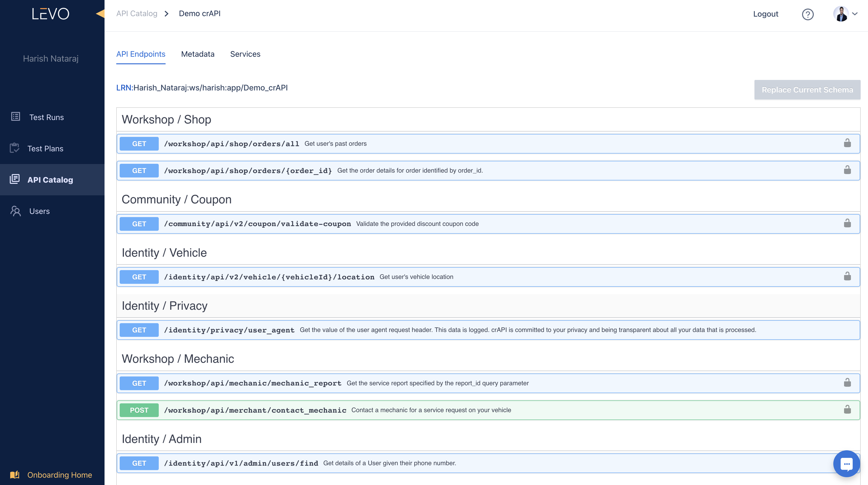Expand the profile dropdown chevron
Image resolution: width=868 pixels, height=485 pixels.
tap(855, 14)
